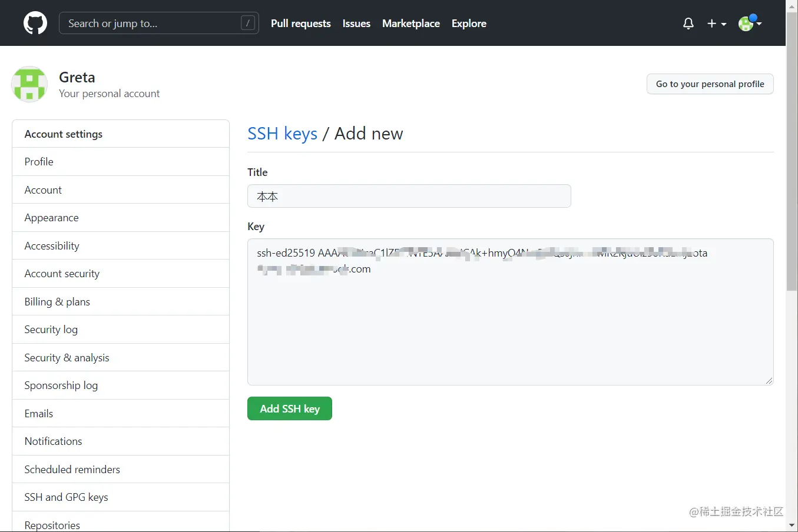
Task: Visit the Marketplace page
Action: tap(411, 24)
